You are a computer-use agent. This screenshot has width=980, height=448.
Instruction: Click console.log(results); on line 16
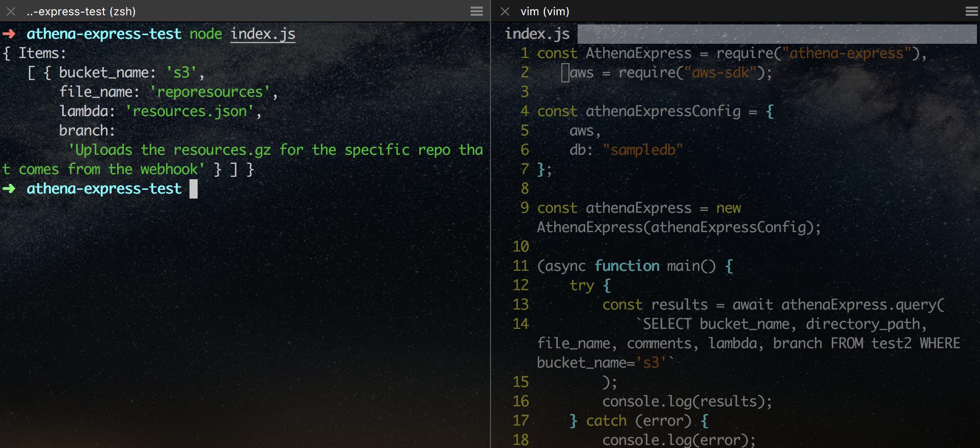coord(687,402)
